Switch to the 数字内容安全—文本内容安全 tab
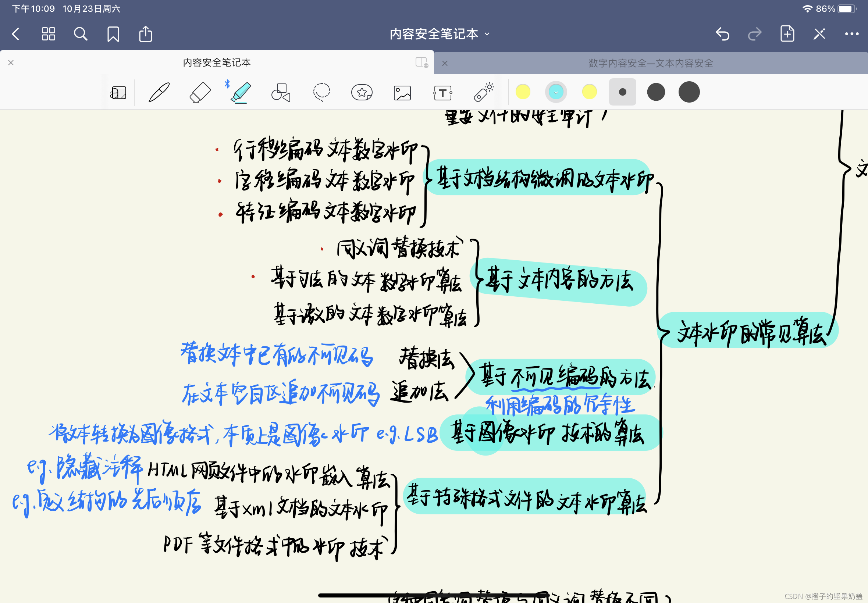 coord(651,63)
